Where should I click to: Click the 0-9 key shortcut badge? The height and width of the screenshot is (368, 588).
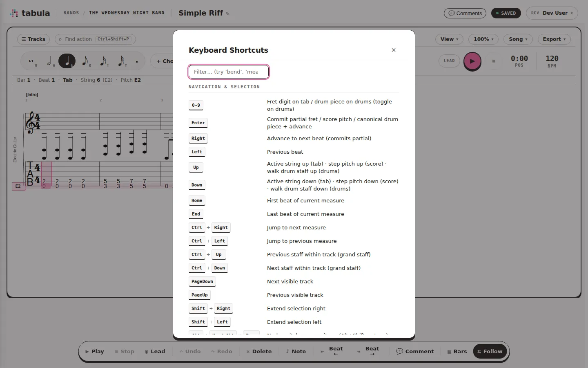click(196, 105)
